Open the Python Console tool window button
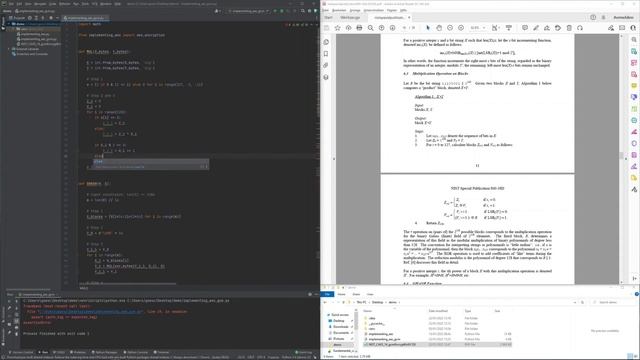Viewport: 640px width, 360px height. (x=136, y=352)
